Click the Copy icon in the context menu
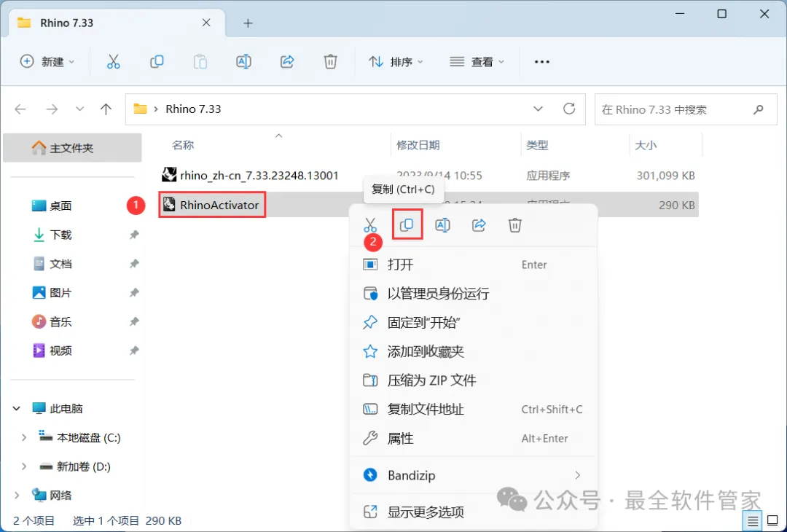 [407, 225]
